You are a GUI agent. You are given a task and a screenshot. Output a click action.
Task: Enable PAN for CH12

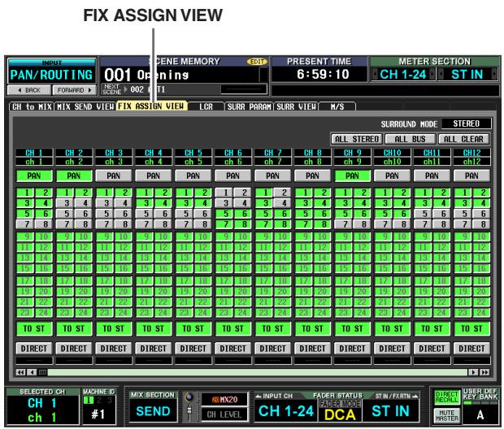pyautogui.click(x=471, y=175)
